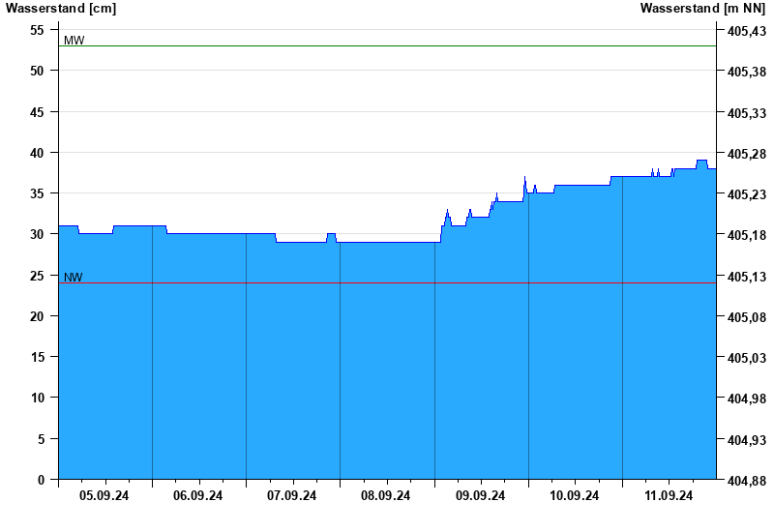This screenshot has height=532, width=774.
Task: Click the right axis value 405,43
Action: 747,32
